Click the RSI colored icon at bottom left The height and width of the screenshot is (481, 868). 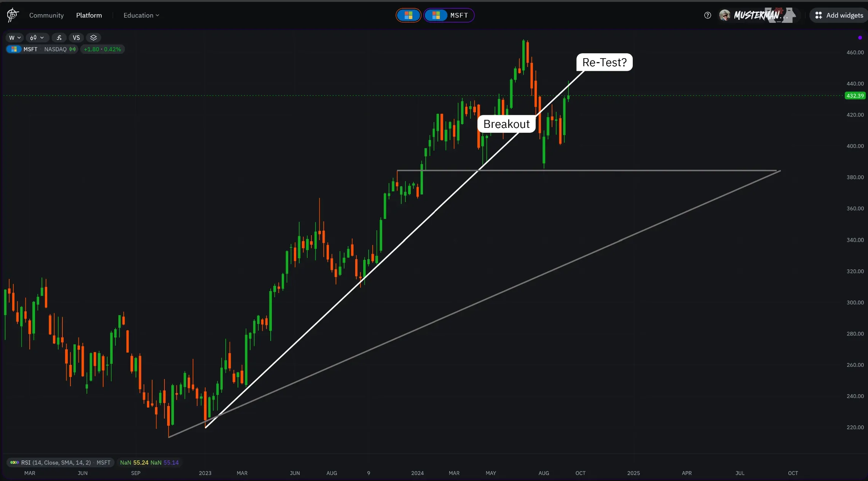tap(14, 462)
